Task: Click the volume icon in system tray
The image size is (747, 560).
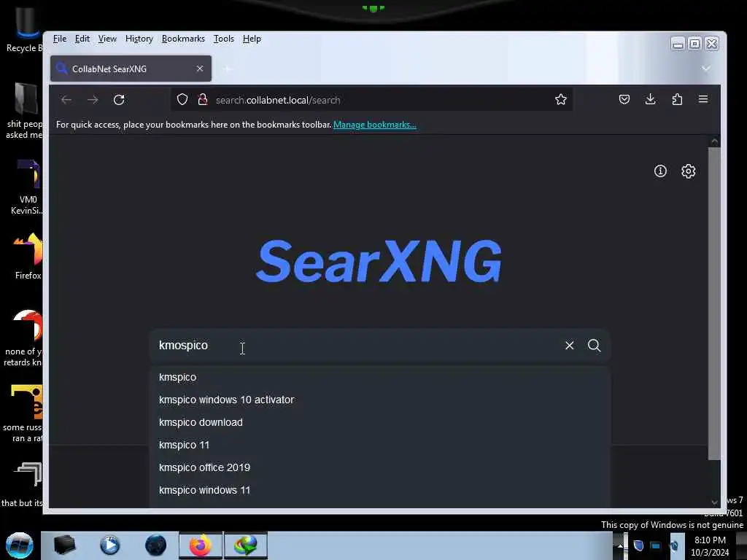Action: pyautogui.click(x=673, y=545)
